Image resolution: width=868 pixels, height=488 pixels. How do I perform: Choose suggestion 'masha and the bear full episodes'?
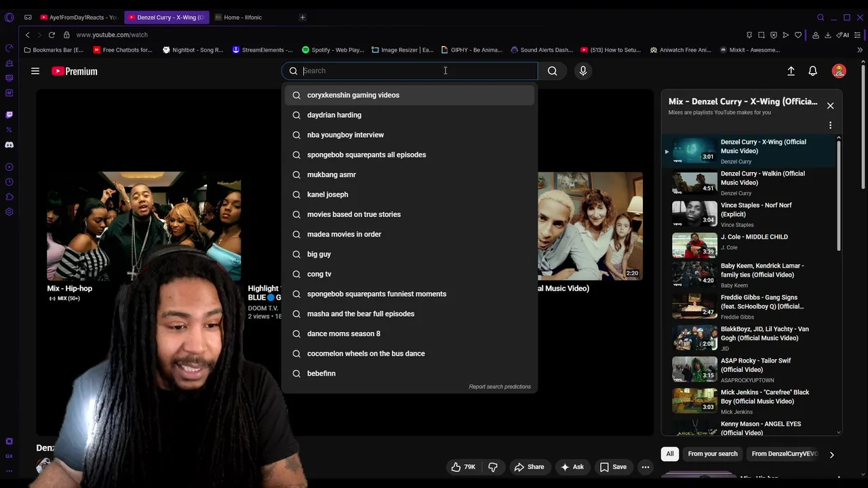(x=410, y=314)
